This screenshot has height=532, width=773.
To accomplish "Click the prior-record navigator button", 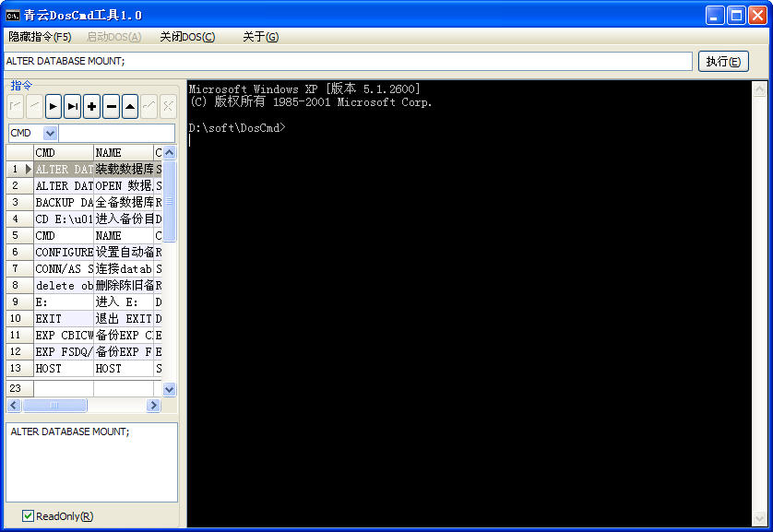I will (34, 106).
